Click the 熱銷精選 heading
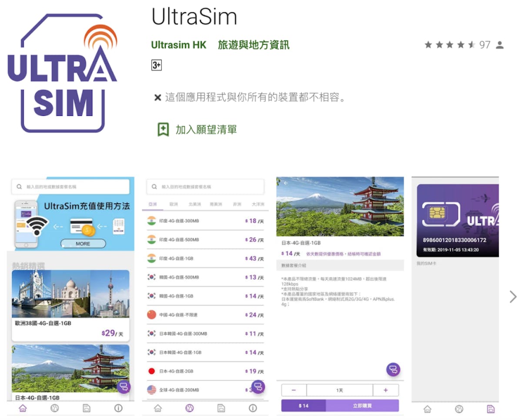 click(28, 265)
